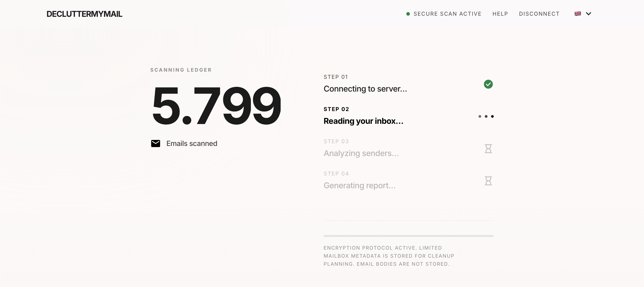Click the UK flag language icon
The image size is (644, 287).
click(x=578, y=14)
